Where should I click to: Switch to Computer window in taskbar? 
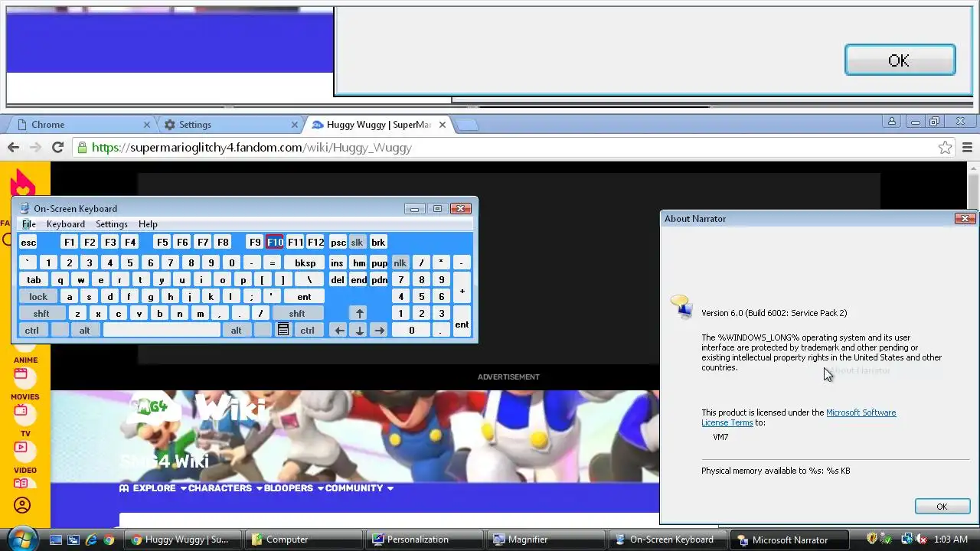pyautogui.click(x=304, y=540)
